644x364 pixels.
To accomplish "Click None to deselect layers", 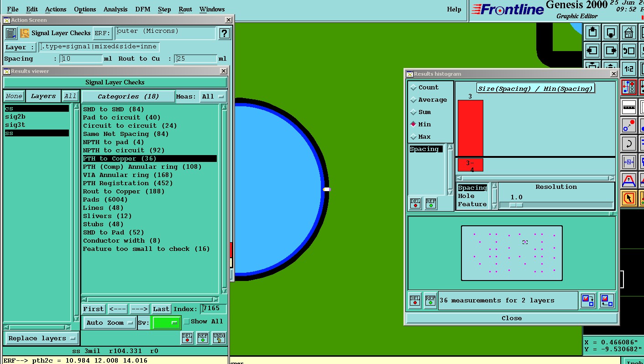I will 14,96.
